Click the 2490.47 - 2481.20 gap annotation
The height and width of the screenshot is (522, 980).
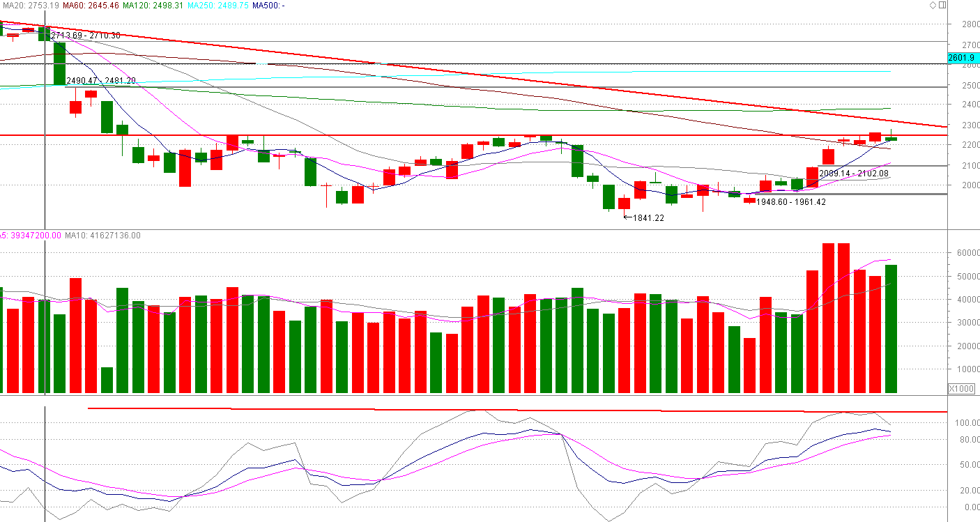pyautogui.click(x=101, y=81)
